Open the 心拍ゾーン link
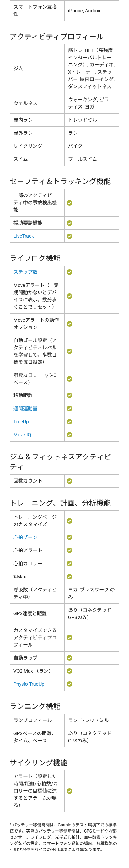 (25, 537)
